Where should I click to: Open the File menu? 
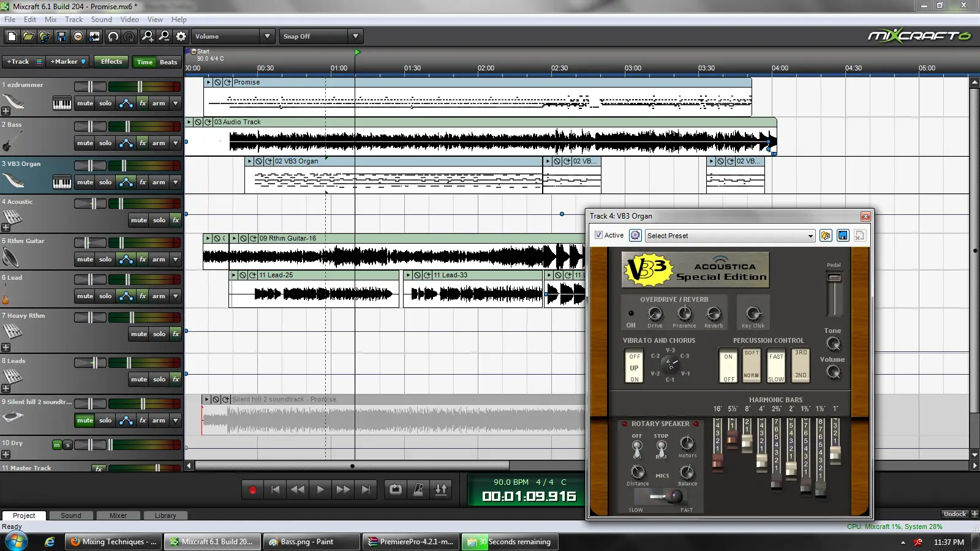pos(10,20)
